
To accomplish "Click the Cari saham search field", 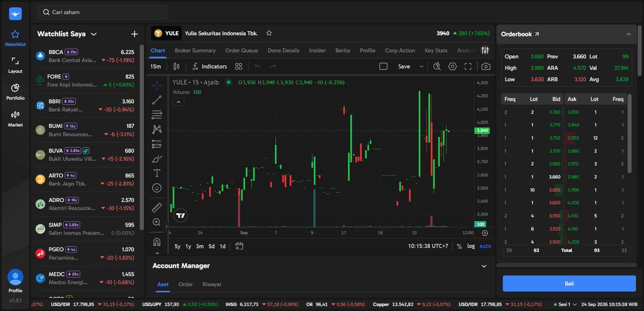I will pos(102,12).
